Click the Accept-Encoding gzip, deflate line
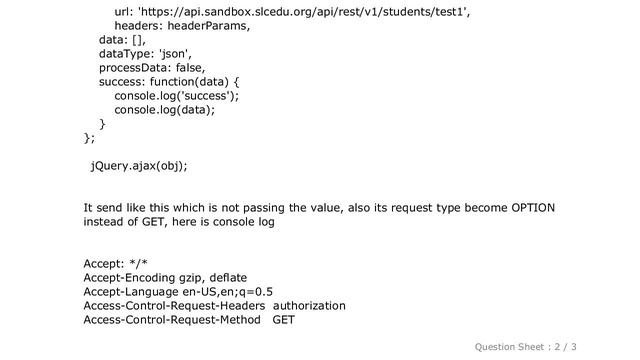The image size is (640, 360). (165, 278)
